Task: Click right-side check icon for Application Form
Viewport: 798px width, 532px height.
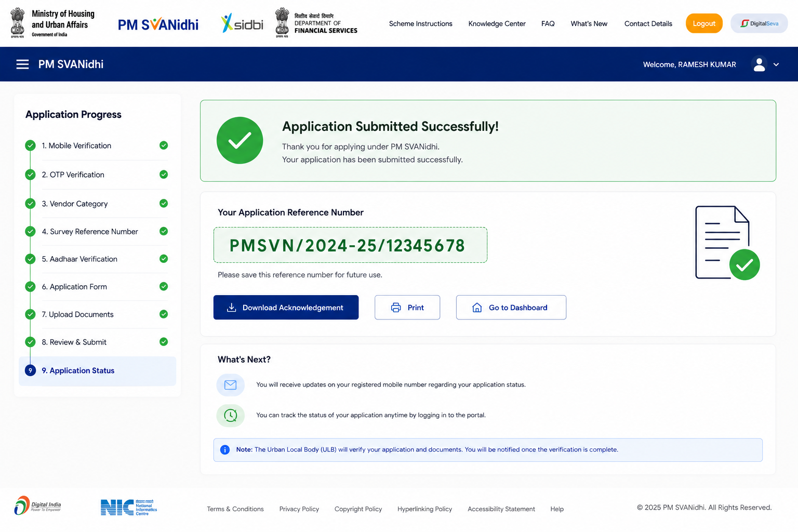Action: [164, 286]
